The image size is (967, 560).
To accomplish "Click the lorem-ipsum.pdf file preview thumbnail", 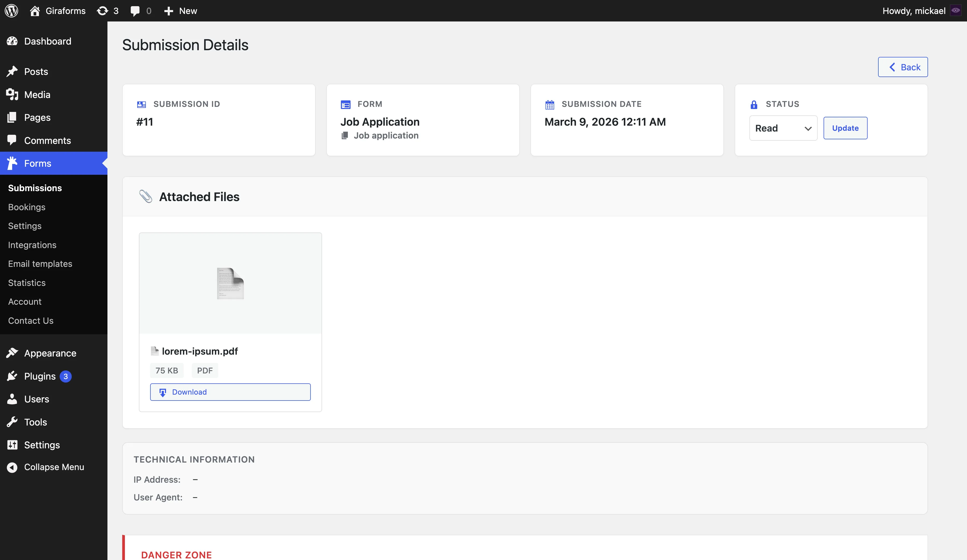I will click(x=230, y=283).
